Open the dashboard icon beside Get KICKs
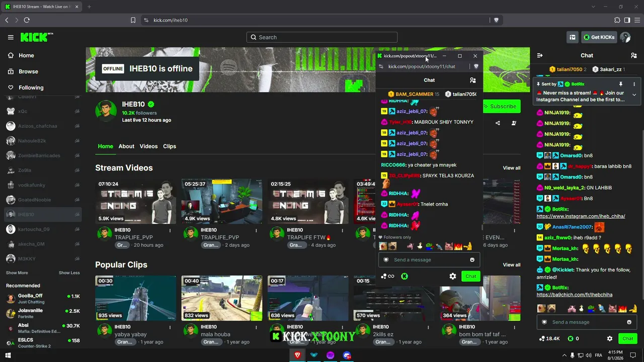 572,37
